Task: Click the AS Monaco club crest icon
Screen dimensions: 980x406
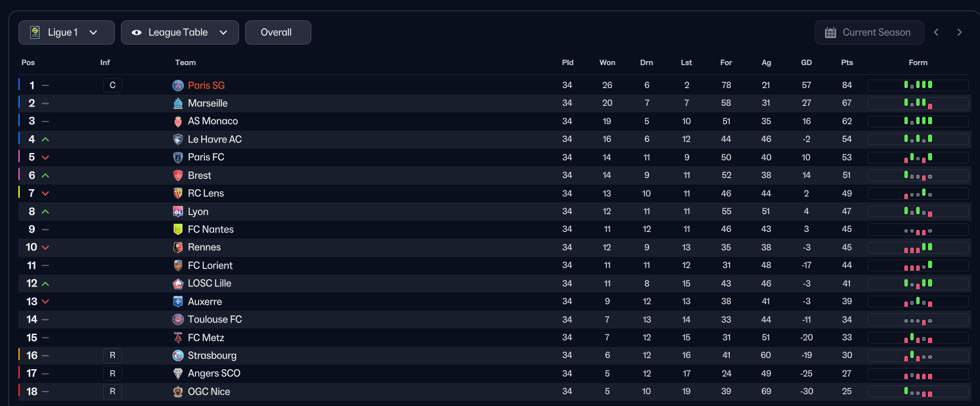Action: click(178, 122)
